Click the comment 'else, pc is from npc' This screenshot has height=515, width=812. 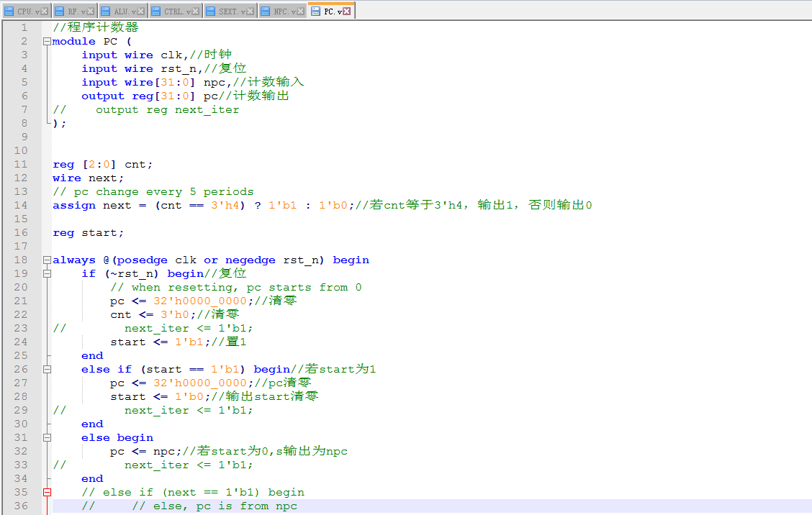pos(225,506)
